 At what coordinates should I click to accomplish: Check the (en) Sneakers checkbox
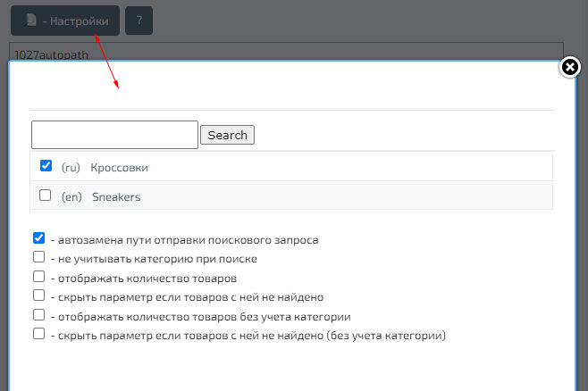(x=46, y=195)
